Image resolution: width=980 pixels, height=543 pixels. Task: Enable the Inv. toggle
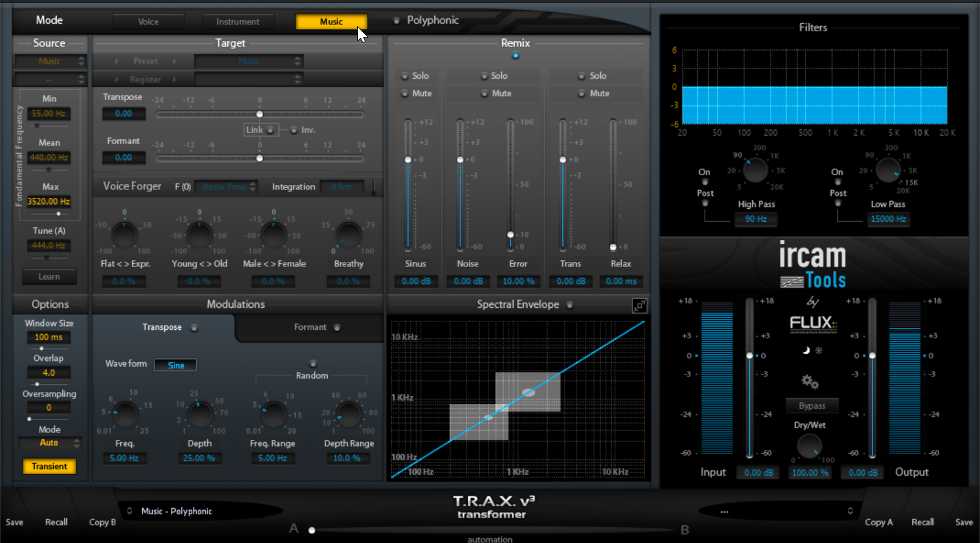coord(294,130)
